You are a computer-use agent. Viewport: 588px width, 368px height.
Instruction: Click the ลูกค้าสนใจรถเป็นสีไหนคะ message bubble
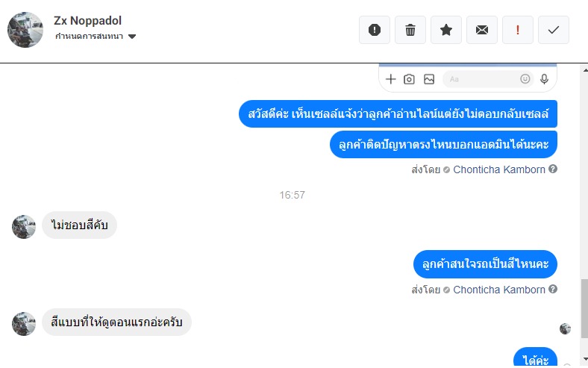click(x=485, y=264)
